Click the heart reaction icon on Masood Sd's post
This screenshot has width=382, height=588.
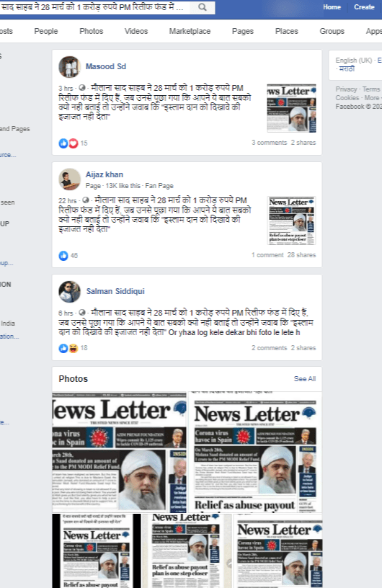pos(74,143)
